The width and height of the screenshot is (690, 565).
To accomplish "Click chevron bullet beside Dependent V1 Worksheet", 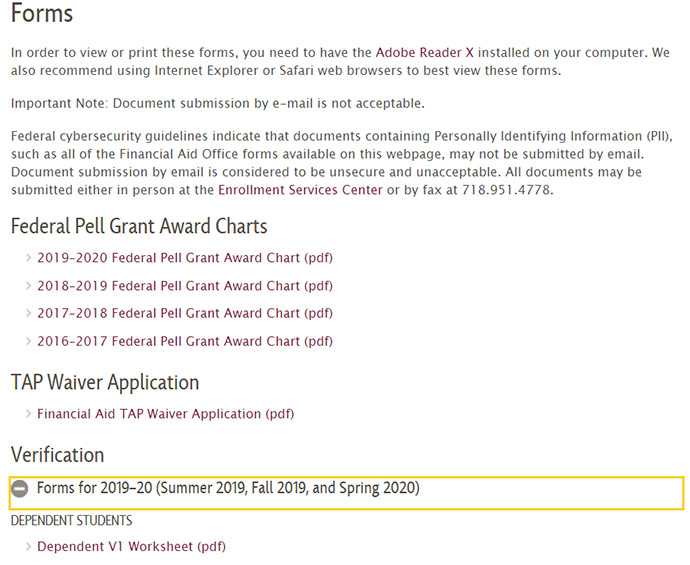I will (x=28, y=546).
